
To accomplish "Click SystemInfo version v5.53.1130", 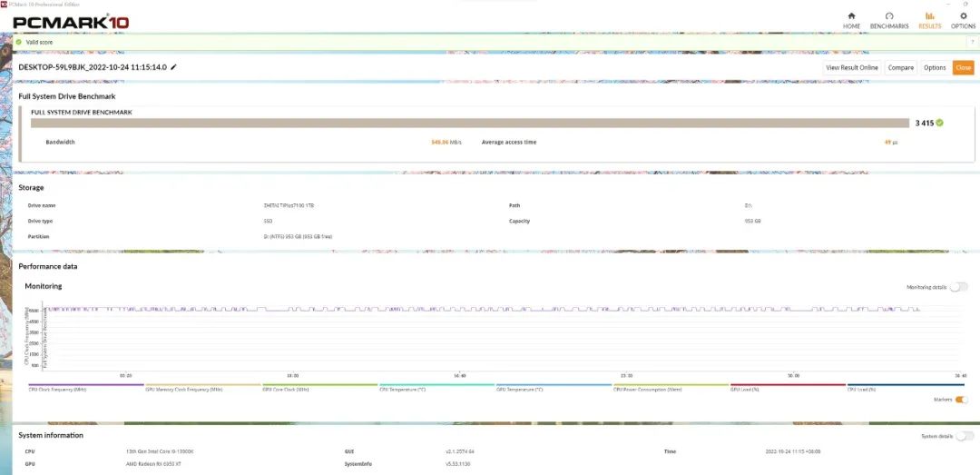I will click(456, 464).
